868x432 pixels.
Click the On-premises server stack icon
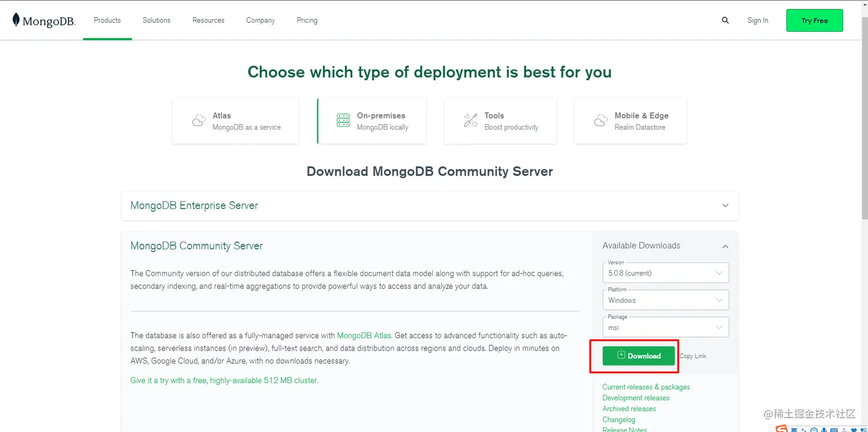point(343,120)
